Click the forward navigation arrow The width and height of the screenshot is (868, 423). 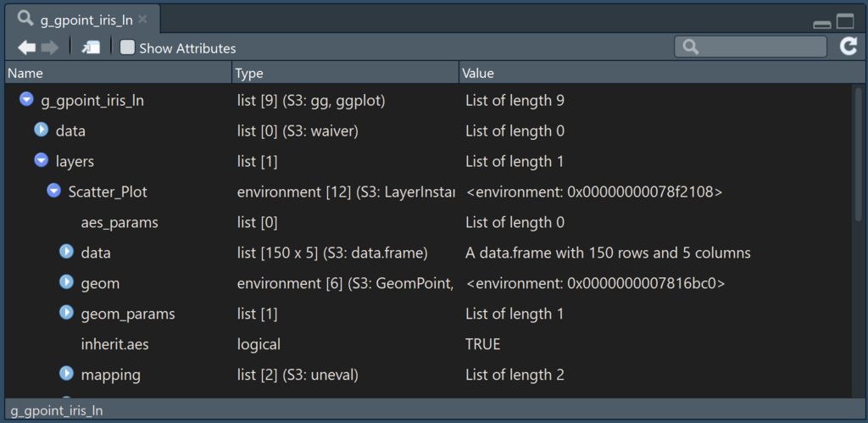(x=50, y=47)
